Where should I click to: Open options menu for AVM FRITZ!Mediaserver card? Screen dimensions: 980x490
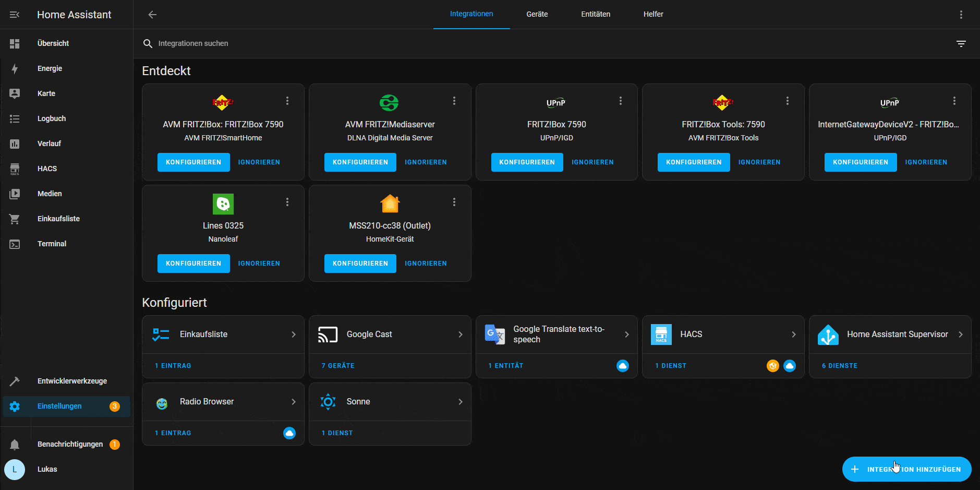pos(454,101)
